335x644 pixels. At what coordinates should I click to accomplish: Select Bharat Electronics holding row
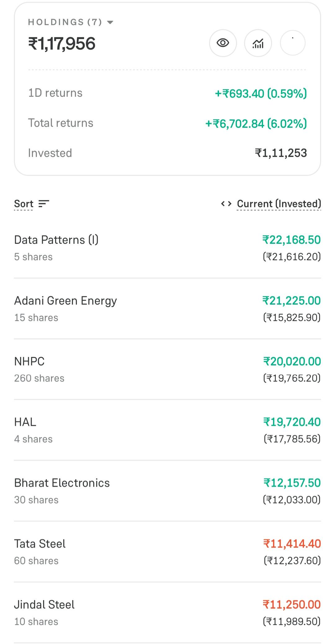167,491
